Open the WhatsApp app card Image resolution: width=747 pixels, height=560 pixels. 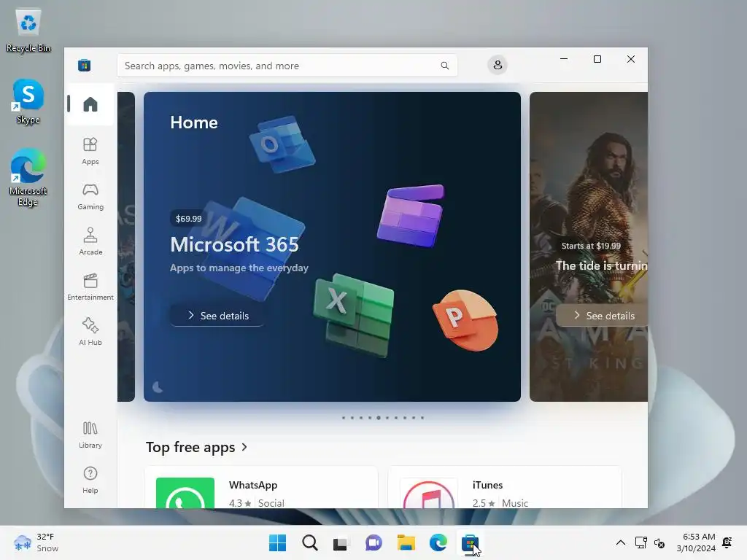[261, 488]
